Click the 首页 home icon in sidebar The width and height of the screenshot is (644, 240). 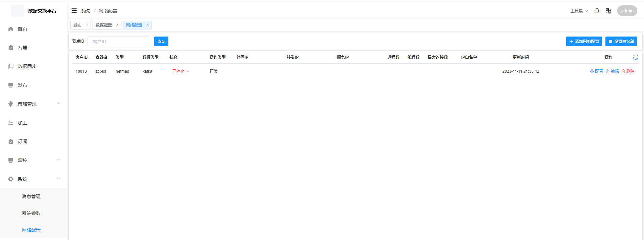point(11,29)
